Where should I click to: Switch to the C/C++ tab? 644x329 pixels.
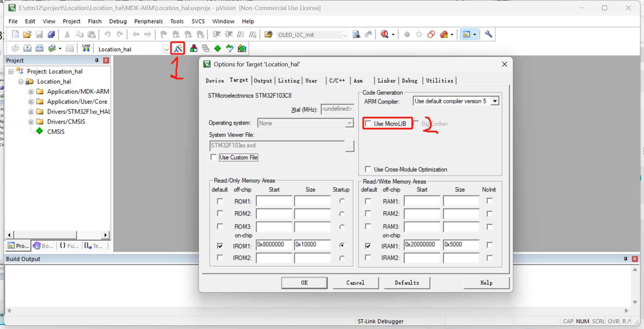[337, 81]
